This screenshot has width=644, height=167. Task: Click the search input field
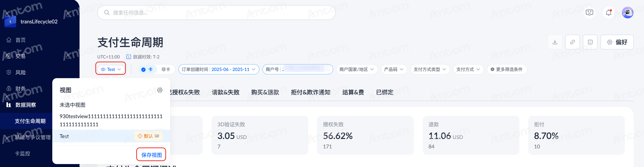tap(216, 13)
